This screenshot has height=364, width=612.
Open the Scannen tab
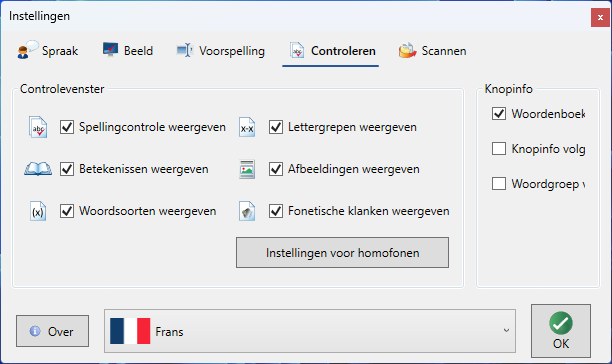tap(432, 51)
